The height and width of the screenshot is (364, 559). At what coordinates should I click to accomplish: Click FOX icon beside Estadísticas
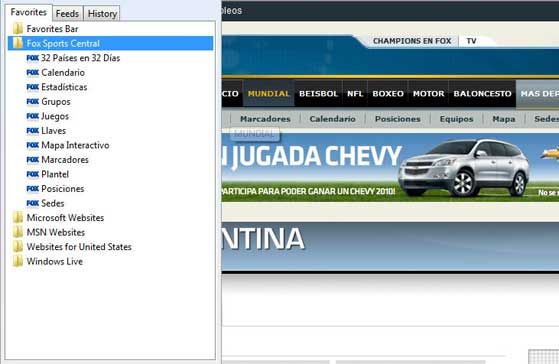pos(32,87)
